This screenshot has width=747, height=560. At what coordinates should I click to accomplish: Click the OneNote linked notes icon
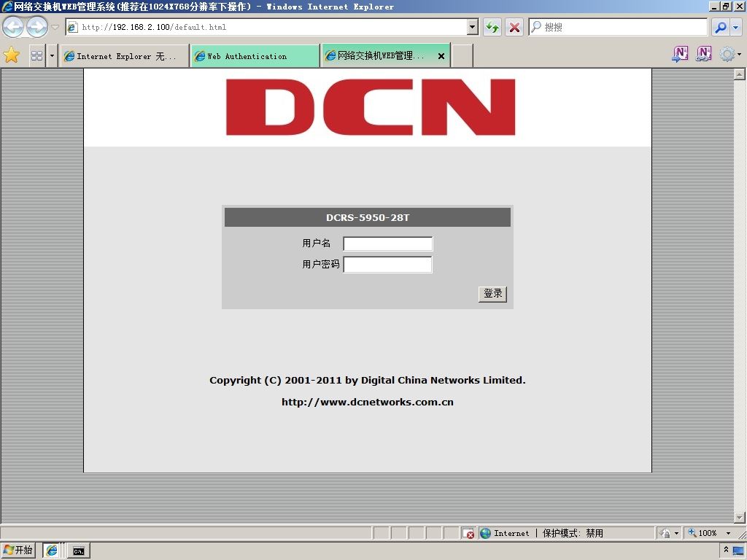coord(704,54)
